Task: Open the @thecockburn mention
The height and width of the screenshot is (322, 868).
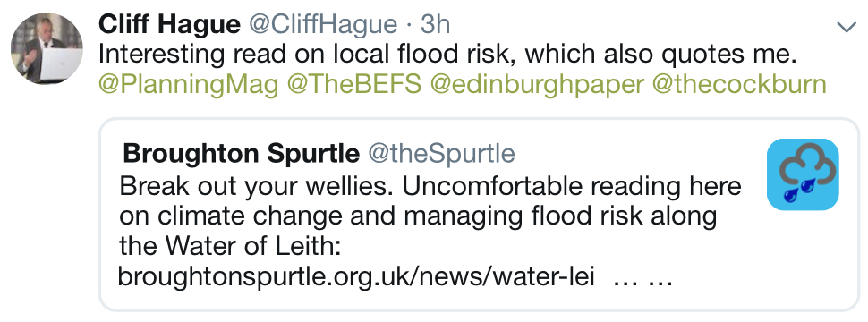Action: tap(739, 85)
